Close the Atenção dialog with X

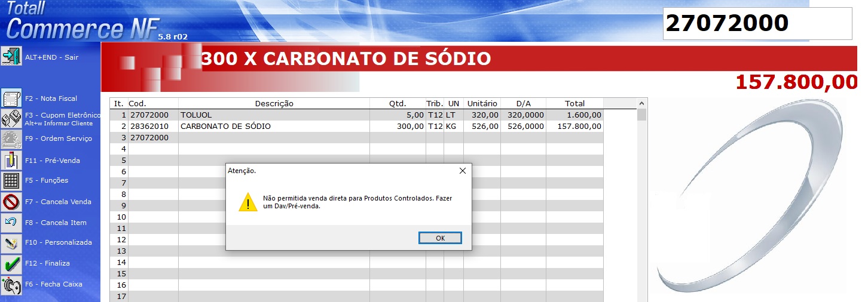coord(462,171)
